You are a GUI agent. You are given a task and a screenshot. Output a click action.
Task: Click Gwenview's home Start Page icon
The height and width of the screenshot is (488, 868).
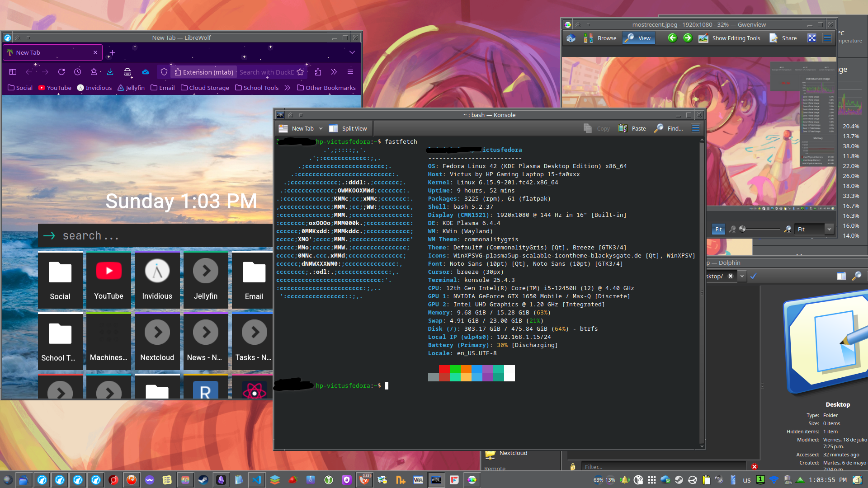(x=571, y=38)
